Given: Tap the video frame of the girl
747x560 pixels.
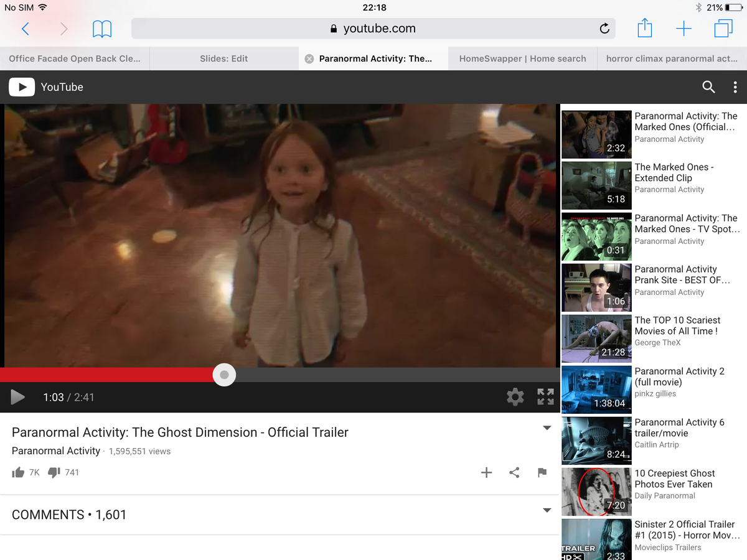Looking at the screenshot, I should point(280,235).
